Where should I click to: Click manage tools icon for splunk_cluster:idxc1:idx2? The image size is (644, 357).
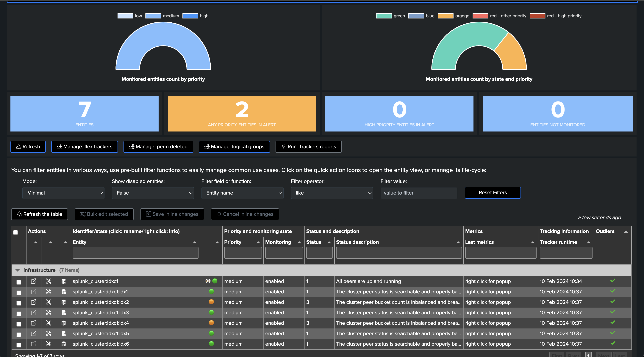(49, 302)
